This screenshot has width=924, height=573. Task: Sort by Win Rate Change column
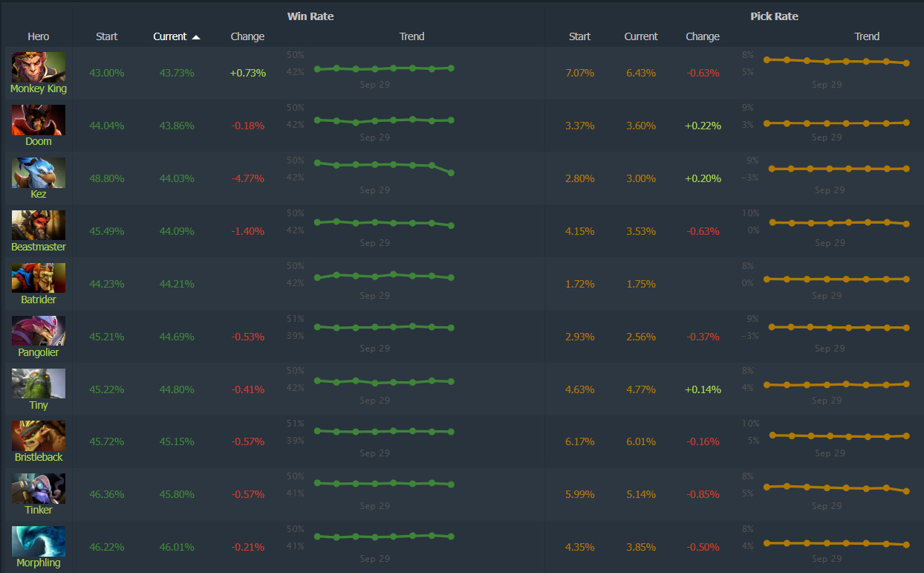click(x=247, y=36)
